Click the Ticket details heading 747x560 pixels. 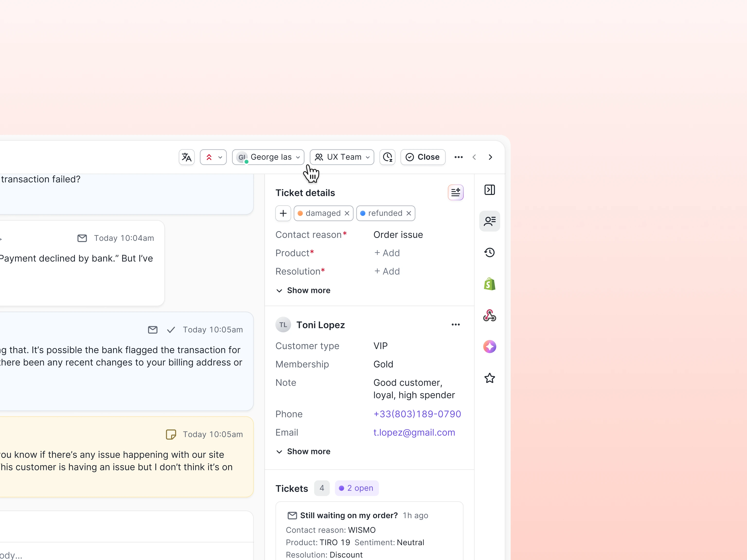click(x=305, y=193)
